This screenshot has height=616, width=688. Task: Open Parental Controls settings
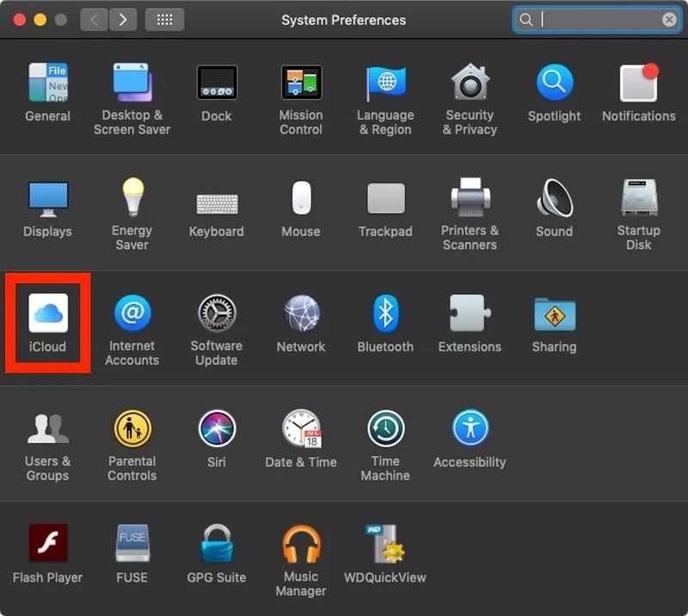pyautogui.click(x=132, y=429)
